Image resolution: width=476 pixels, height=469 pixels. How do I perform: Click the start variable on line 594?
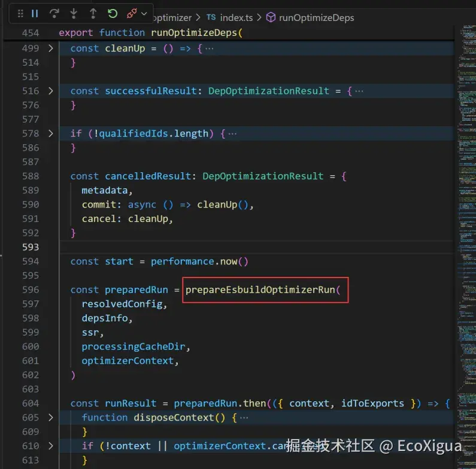119,261
